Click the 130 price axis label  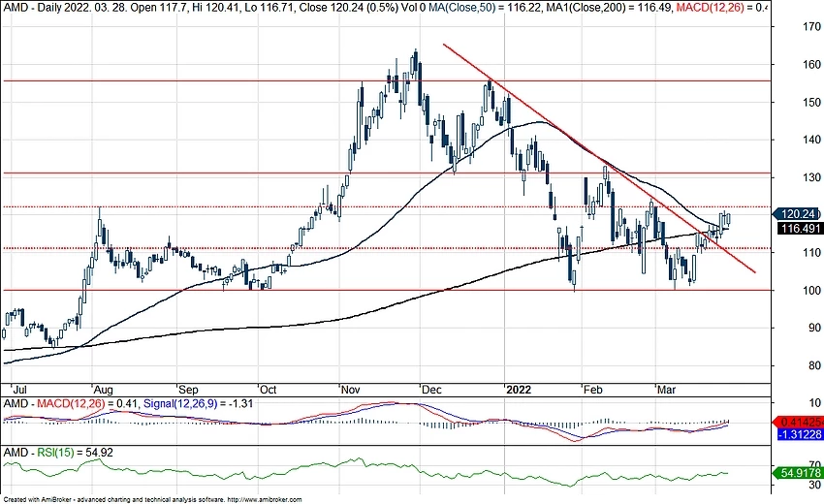point(812,177)
